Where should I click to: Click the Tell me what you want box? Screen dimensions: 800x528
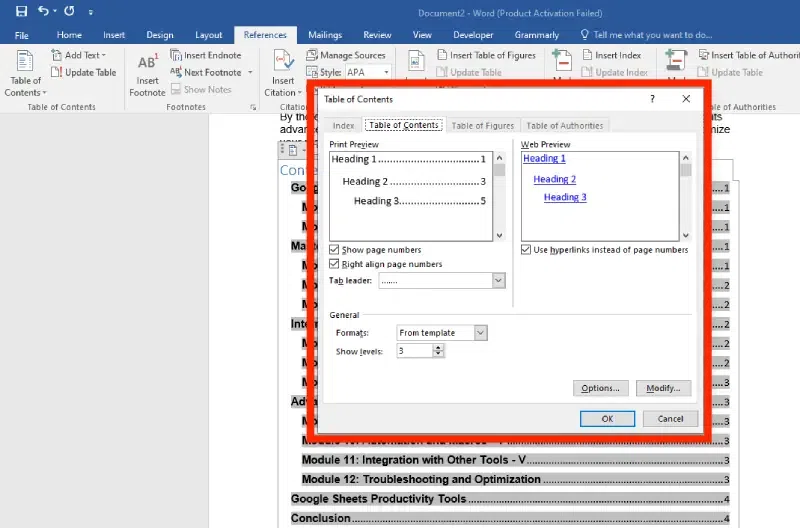(646, 35)
